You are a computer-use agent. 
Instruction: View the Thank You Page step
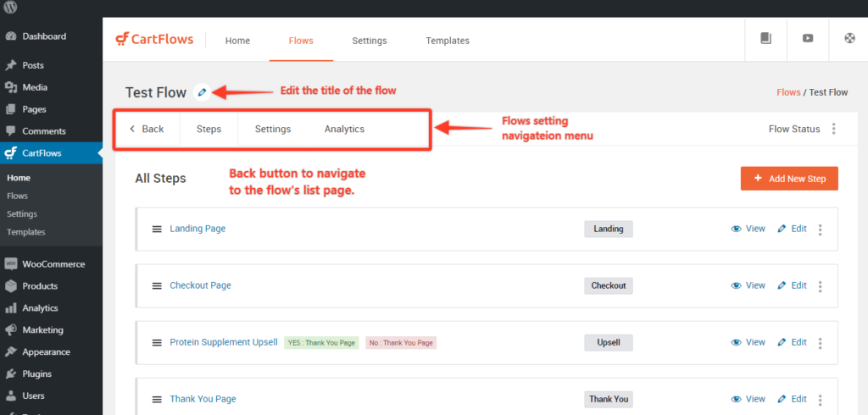click(748, 399)
